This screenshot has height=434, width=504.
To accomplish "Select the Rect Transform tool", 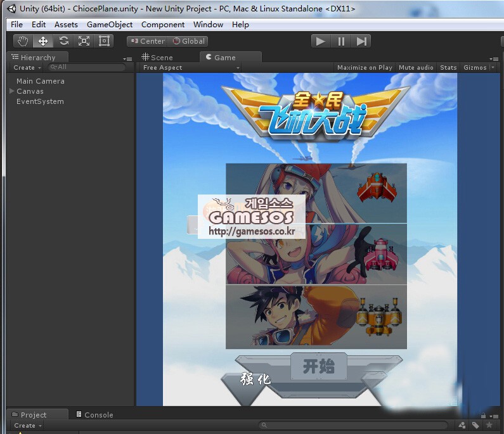I will pos(104,41).
